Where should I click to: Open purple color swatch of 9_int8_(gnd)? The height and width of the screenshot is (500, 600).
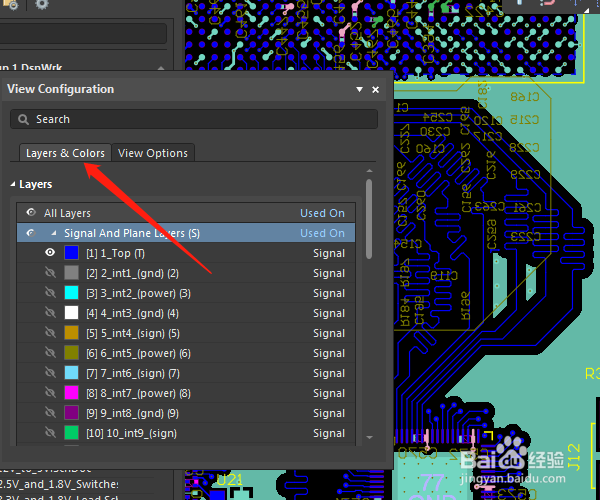72,413
